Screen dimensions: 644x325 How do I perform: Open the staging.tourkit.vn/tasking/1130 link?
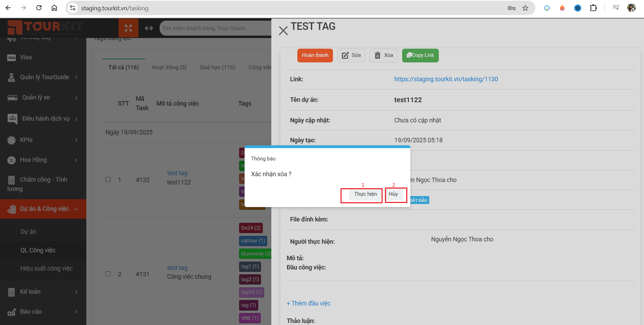[x=446, y=79]
